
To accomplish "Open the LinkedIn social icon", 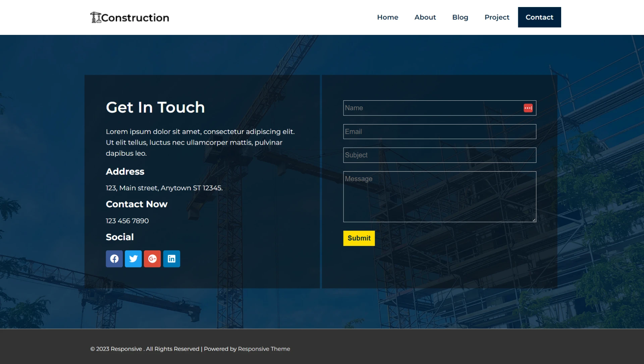I will [171, 259].
